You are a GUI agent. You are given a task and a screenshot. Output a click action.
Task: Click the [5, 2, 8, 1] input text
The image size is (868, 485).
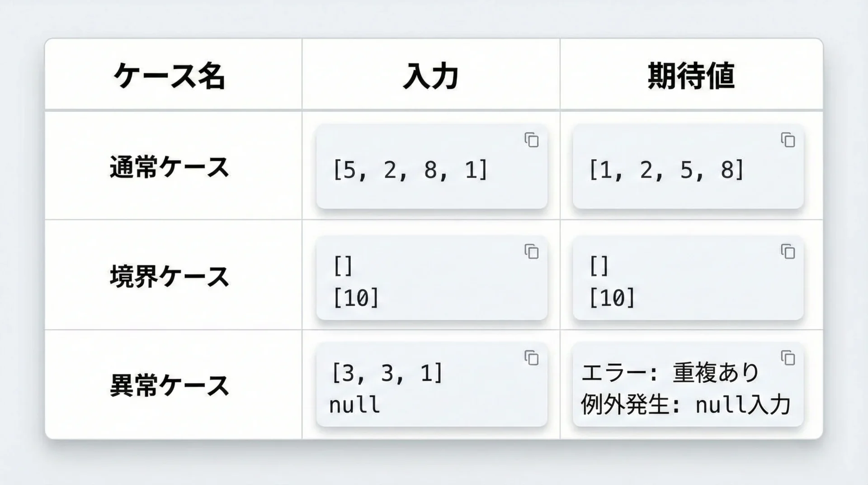(x=410, y=171)
